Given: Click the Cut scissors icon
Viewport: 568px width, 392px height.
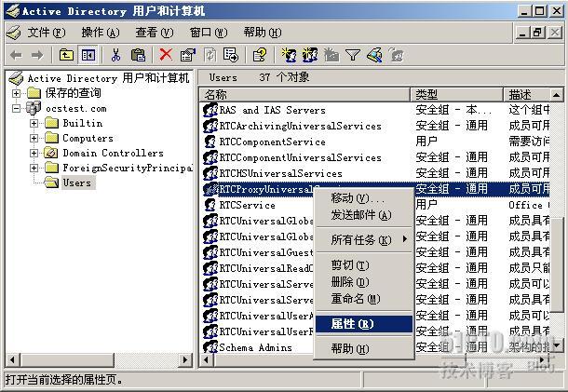Looking at the screenshot, I should 115,55.
